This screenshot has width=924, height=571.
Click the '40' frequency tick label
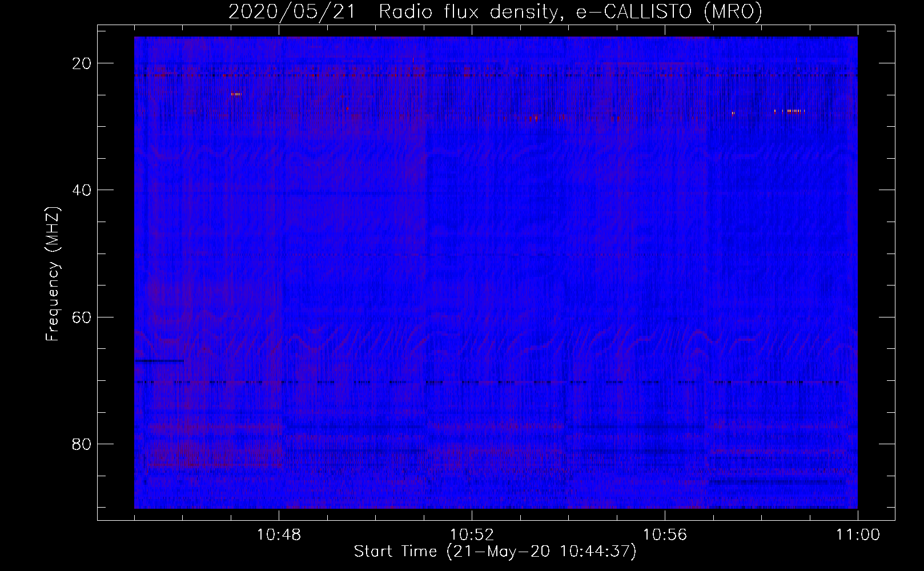[x=82, y=190]
